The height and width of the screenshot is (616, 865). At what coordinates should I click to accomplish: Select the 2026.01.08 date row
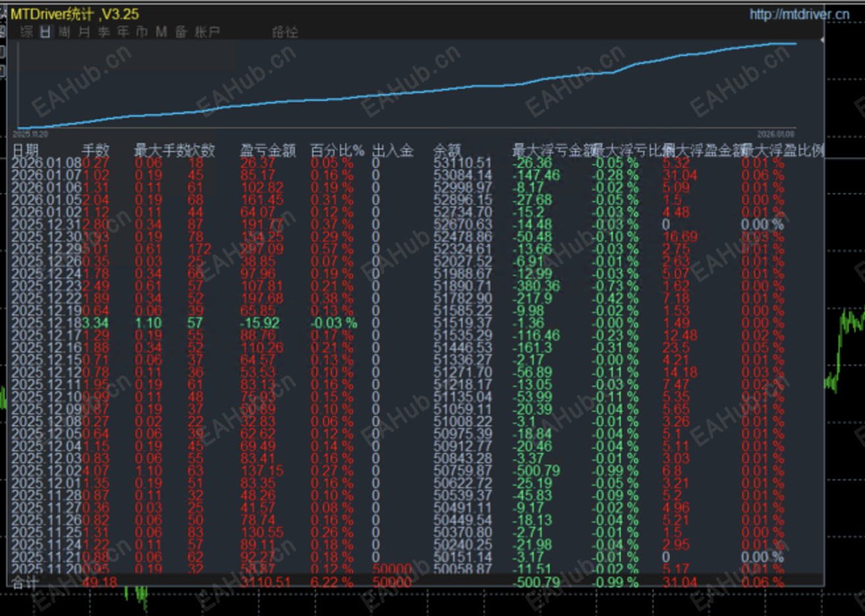[x=47, y=163]
